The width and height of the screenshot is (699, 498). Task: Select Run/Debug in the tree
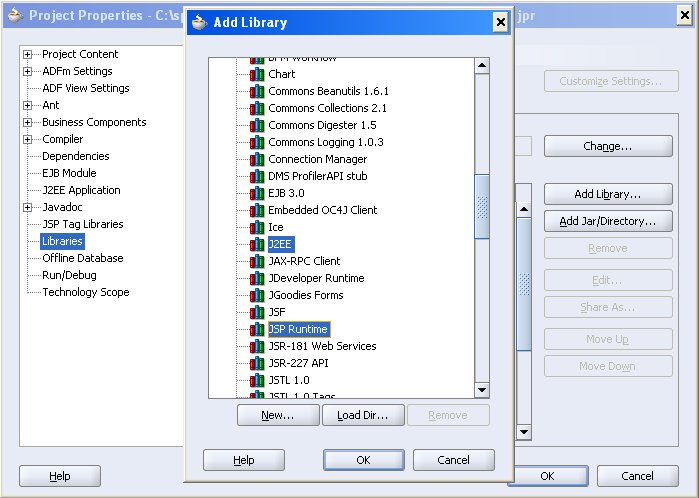pyautogui.click(x=69, y=275)
